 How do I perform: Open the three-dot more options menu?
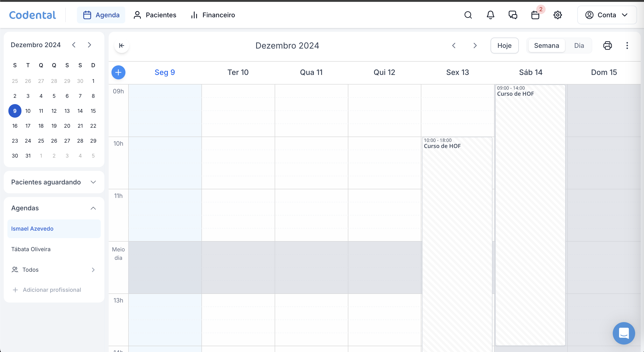pyautogui.click(x=627, y=46)
